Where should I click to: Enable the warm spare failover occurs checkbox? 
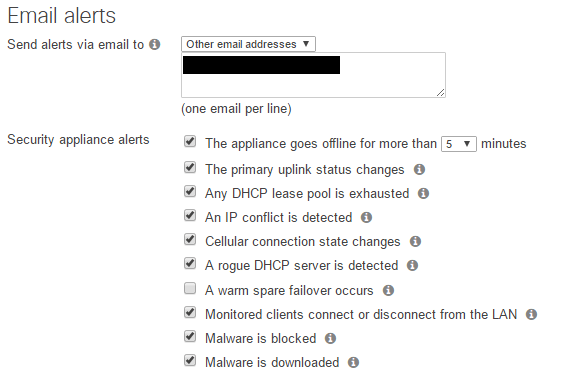tap(190, 289)
